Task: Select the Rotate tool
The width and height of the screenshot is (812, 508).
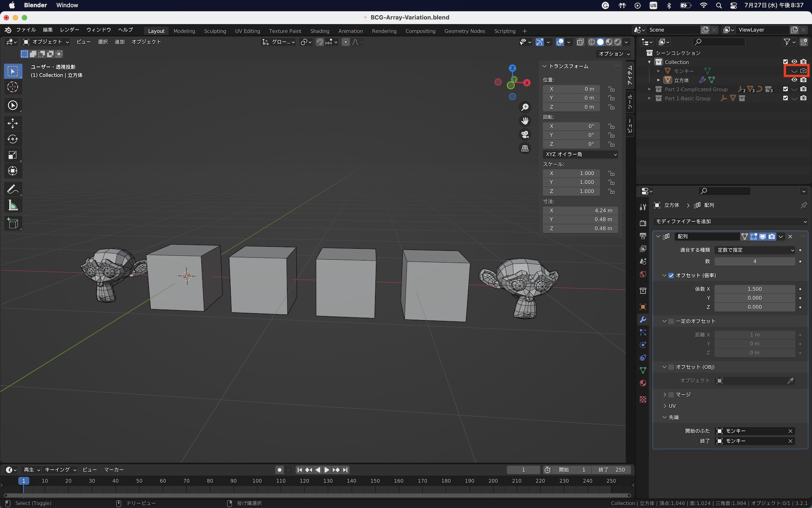Action: [x=13, y=139]
